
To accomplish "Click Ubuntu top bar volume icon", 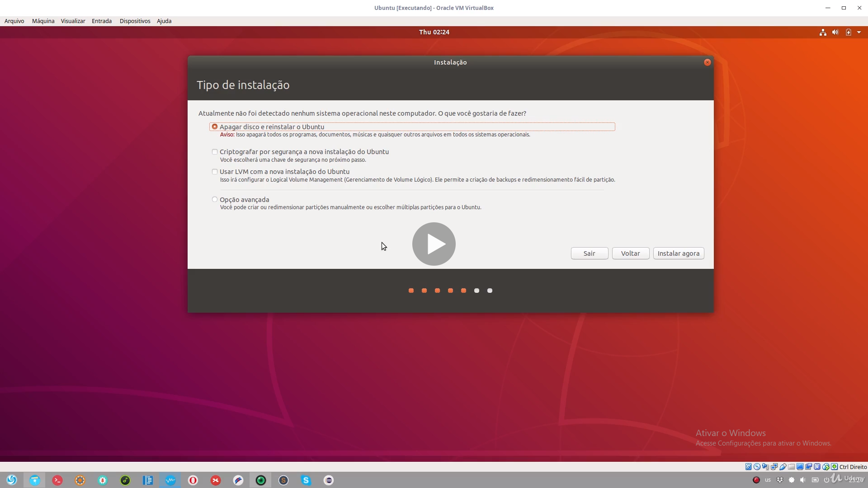I will [835, 32].
